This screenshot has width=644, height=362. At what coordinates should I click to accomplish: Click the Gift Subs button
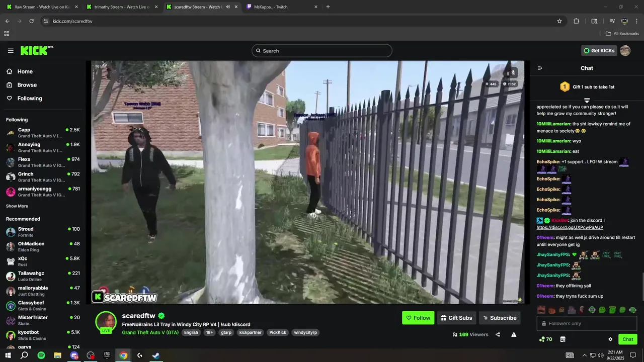point(456,318)
